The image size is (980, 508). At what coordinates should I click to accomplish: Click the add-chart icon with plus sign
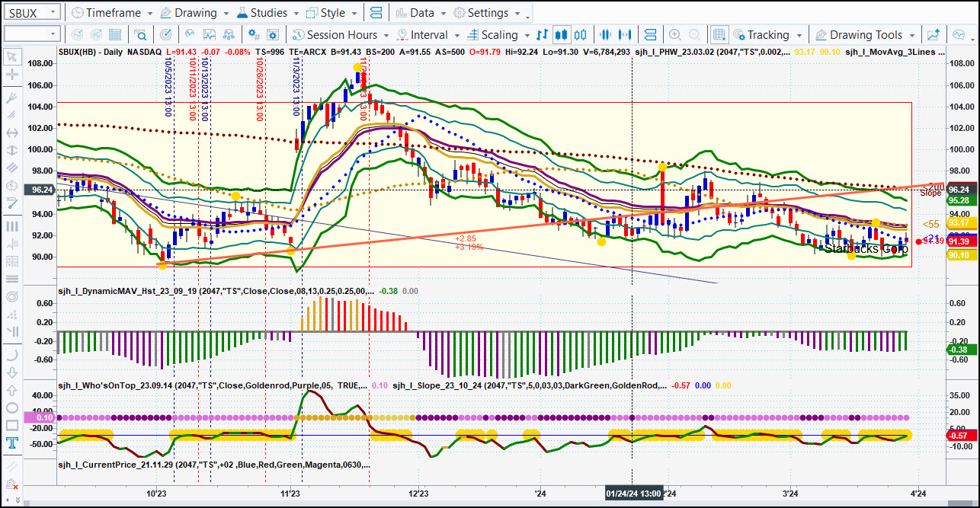[933, 35]
